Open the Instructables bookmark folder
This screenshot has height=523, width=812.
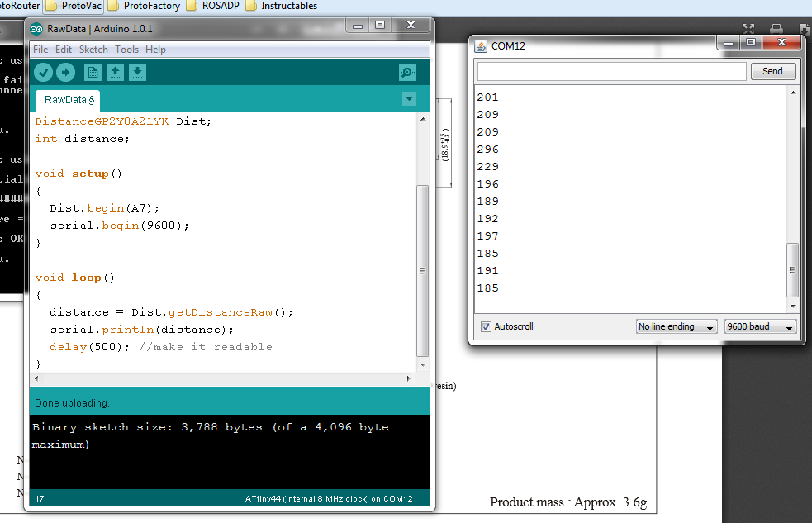(281, 6)
